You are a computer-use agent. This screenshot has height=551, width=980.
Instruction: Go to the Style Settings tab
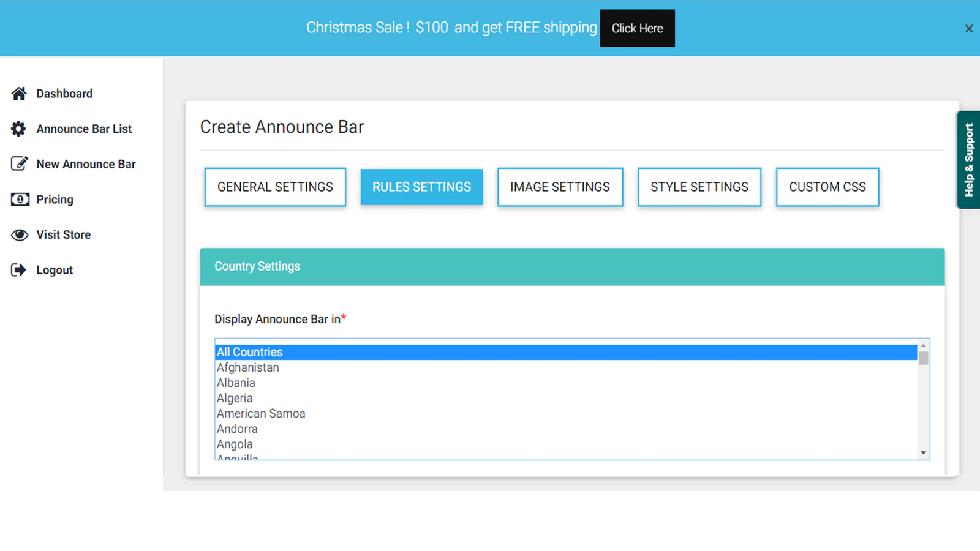pos(699,187)
